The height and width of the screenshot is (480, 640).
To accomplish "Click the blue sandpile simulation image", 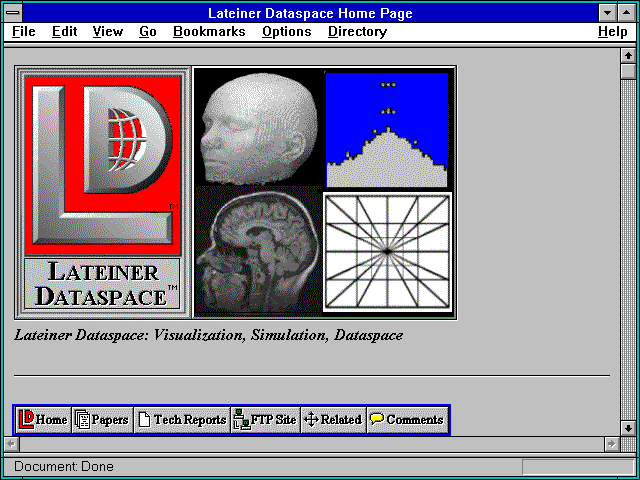I will (387, 130).
